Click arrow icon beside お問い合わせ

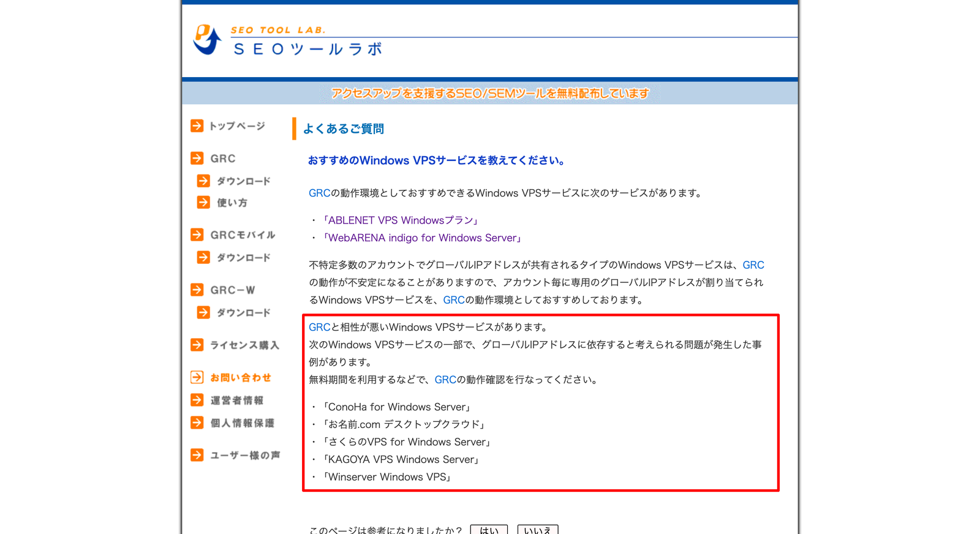click(197, 377)
